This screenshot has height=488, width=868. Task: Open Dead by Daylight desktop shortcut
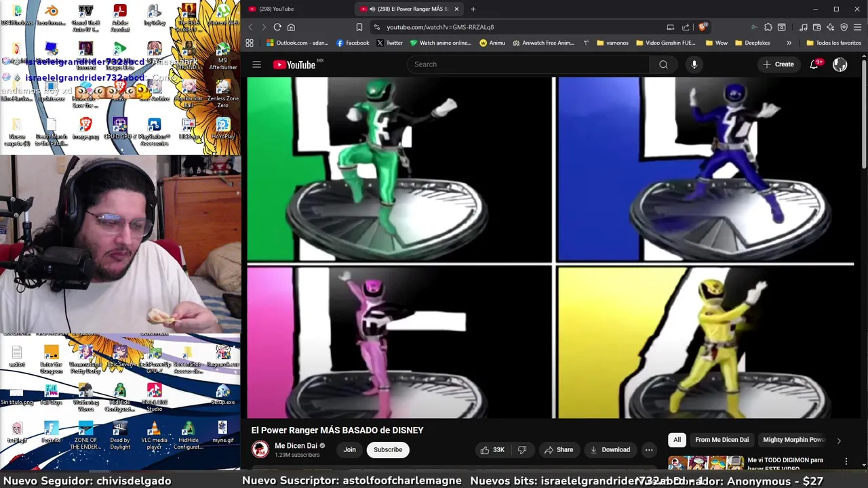coord(120,434)
